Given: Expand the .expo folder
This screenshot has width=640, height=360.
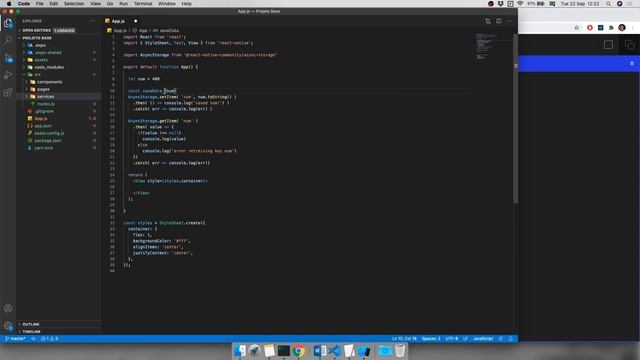Looking at the screenshot, I should pyautogui.click(x=40, y=45).
